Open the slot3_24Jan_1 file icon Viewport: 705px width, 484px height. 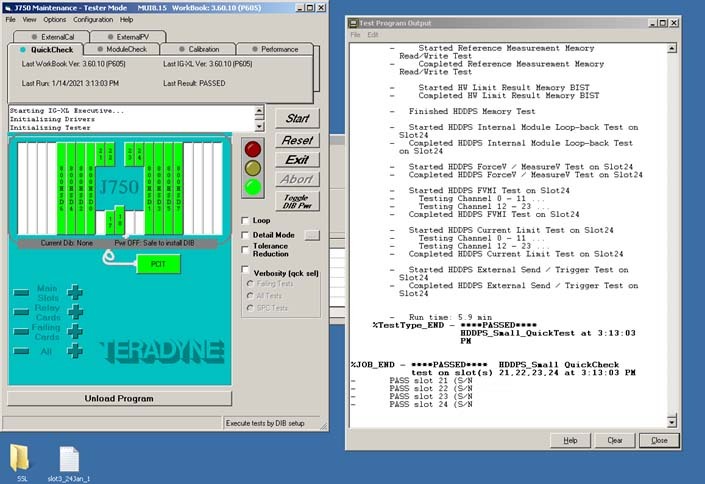(68, 460)
